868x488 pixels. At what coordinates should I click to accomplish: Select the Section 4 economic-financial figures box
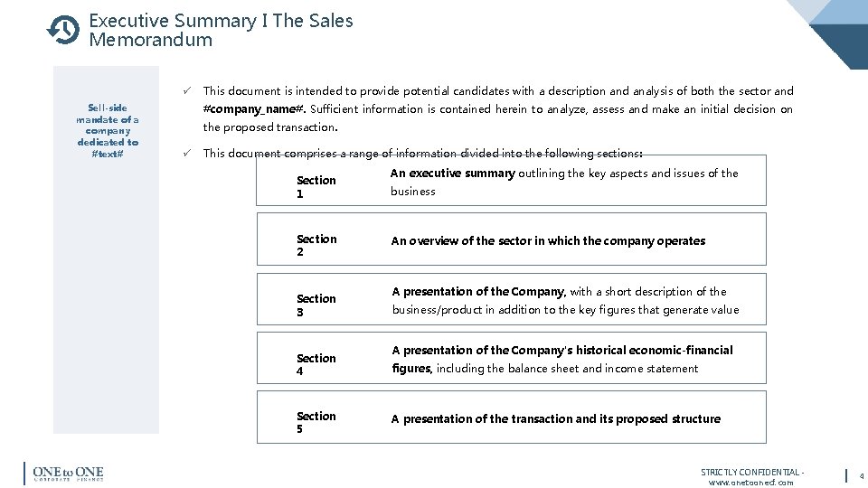point(511,359)
